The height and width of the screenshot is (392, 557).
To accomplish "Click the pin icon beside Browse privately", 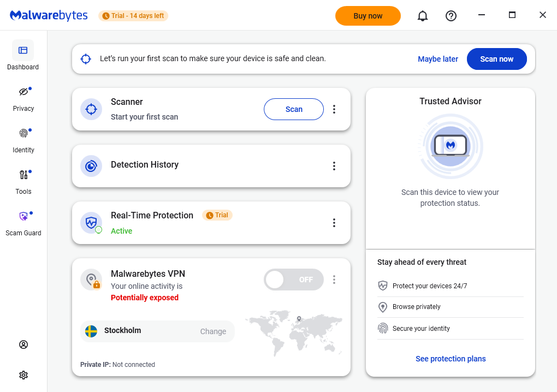I will (383, 307).
